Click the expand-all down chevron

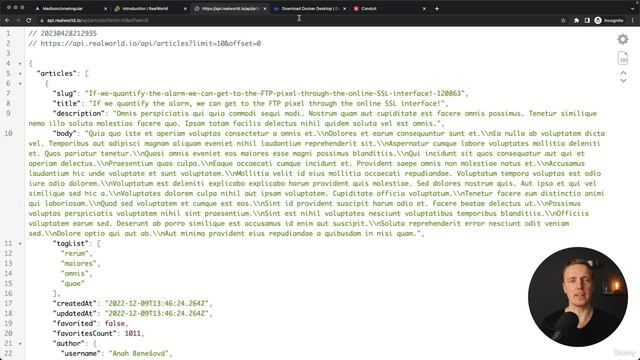(x=623, y=81)
